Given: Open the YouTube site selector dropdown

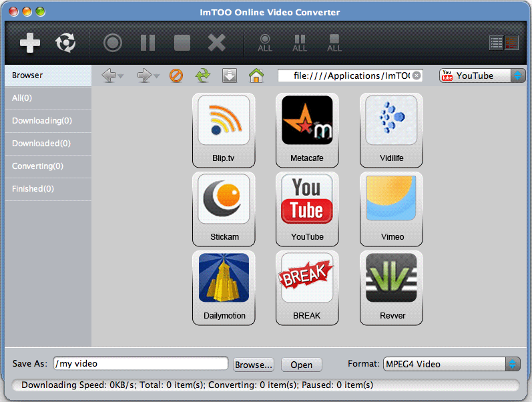Looking at the screenshot, I should 482,75.
